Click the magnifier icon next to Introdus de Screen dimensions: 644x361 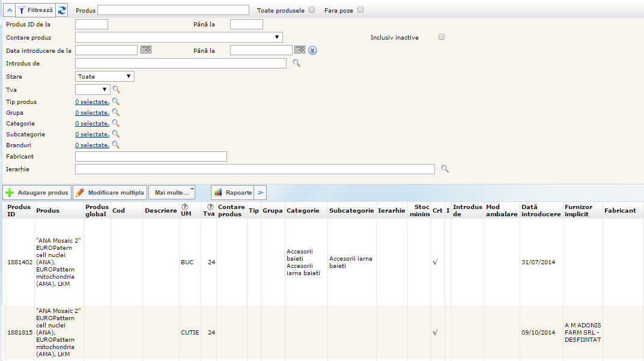coord(296,63)
